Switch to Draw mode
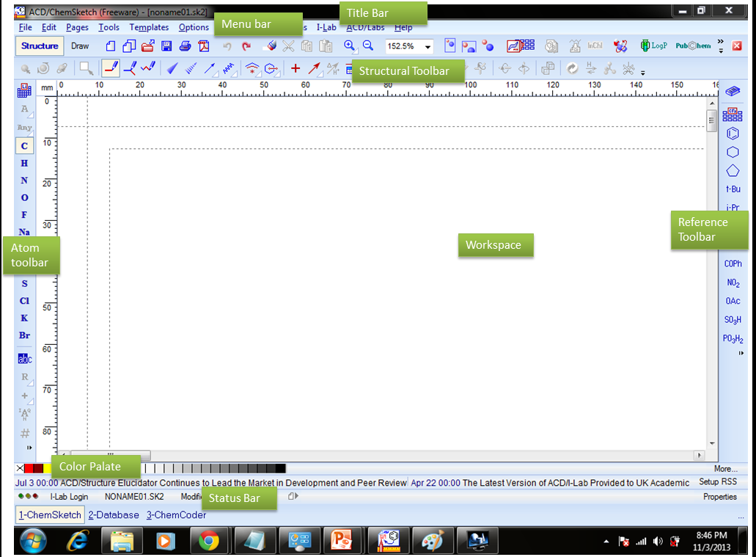This screenshot has height=557, width=756. [80, 45]
